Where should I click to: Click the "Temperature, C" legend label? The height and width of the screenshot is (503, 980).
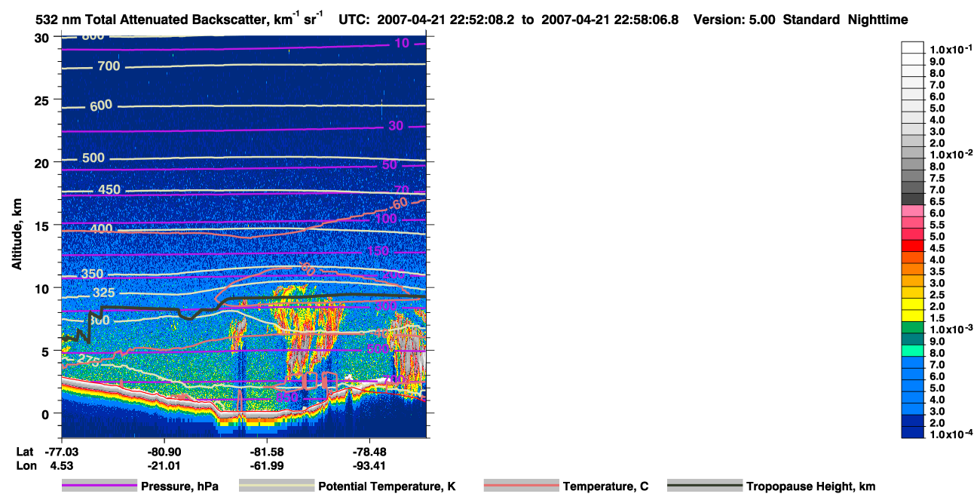(605, 486)
